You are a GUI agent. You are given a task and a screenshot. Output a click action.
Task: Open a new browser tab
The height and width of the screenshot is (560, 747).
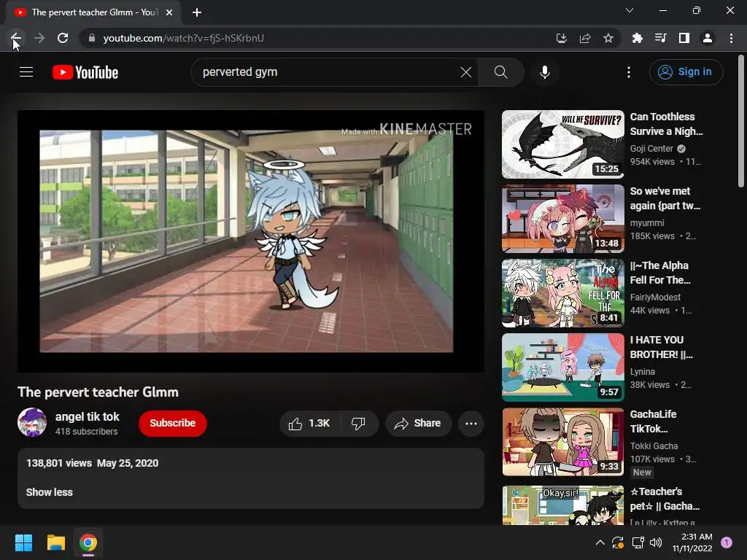[197, 12]
